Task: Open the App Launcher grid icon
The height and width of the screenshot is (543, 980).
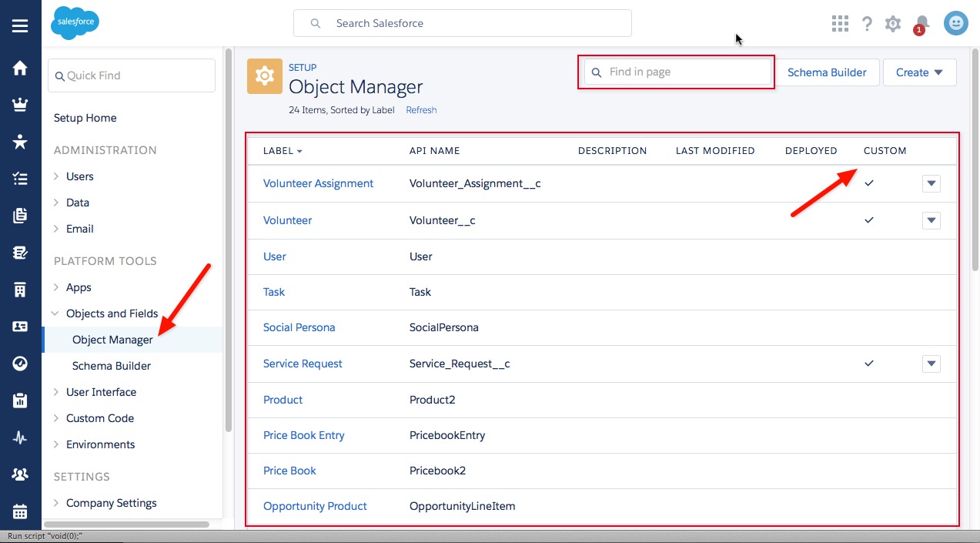Action: (840, 24)
